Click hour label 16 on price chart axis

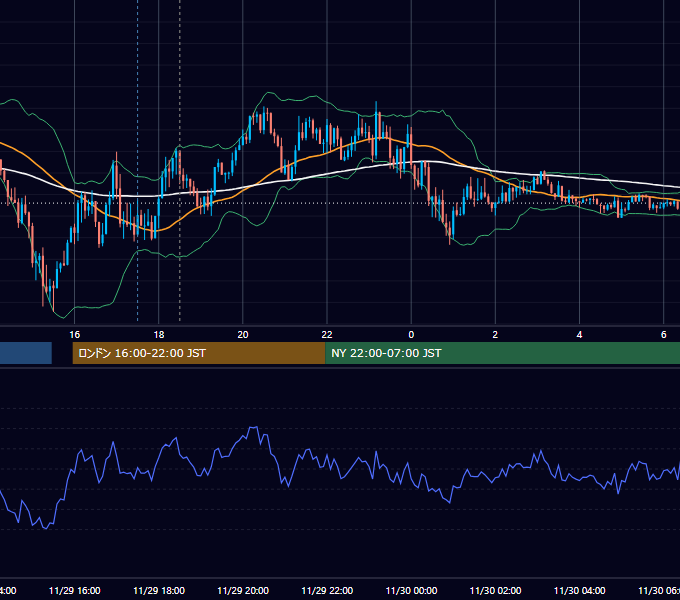pyautogui.click(x=75, y=334)
